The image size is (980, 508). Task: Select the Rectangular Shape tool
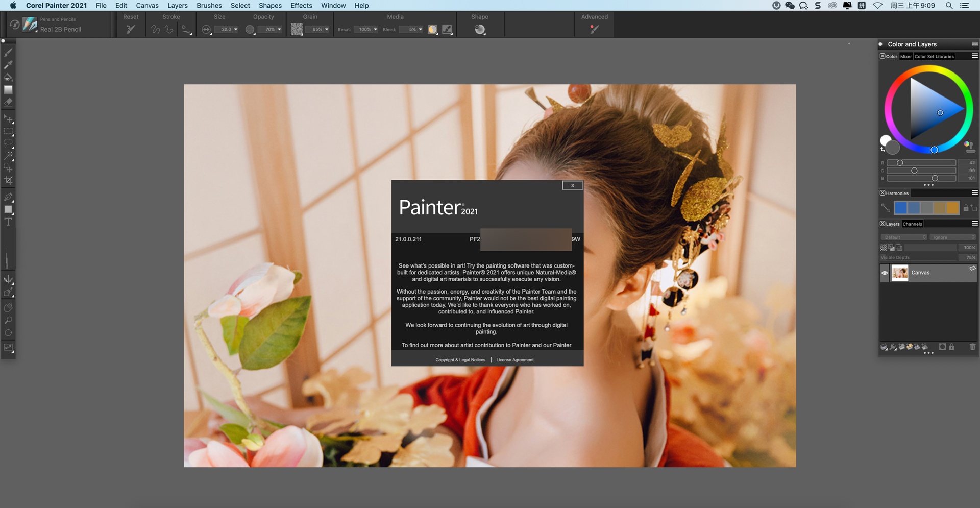(8, 209)
